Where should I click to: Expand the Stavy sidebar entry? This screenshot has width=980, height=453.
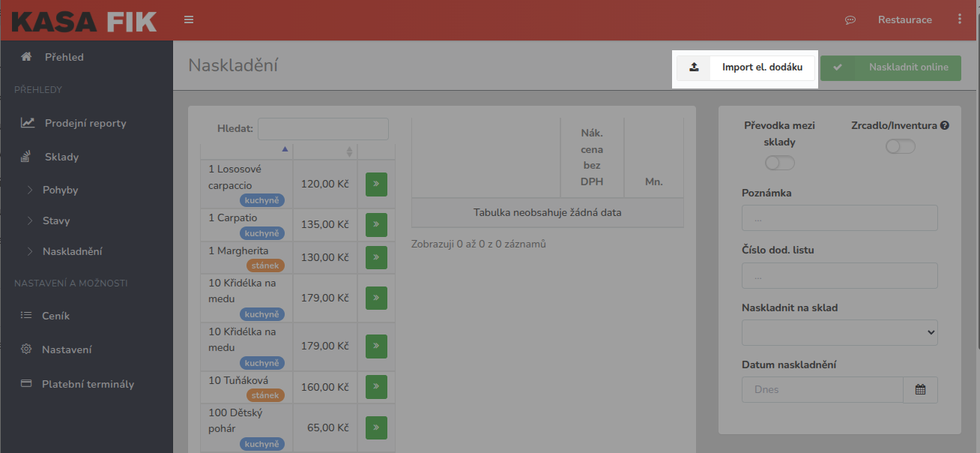pyautogui.click(x=56, y=220)
